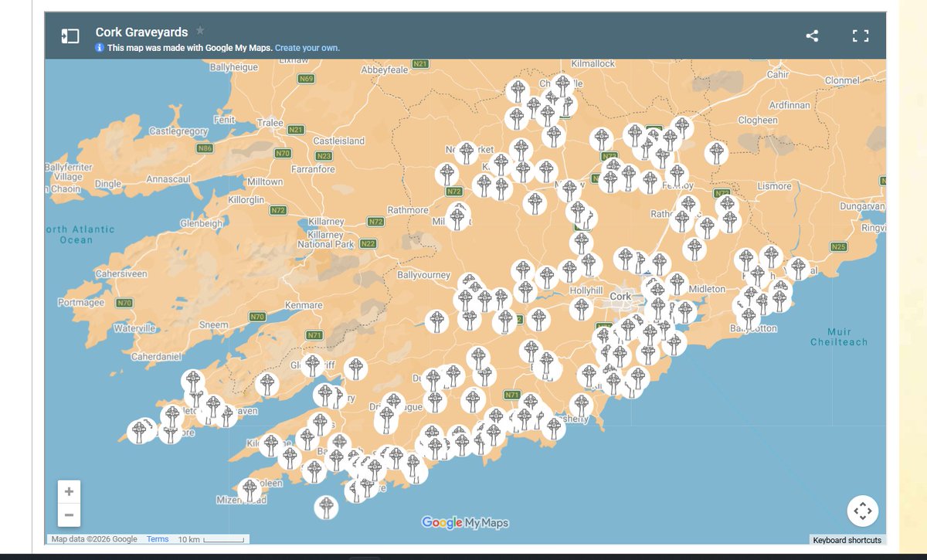
Task: Select the graveyard marker left of Midleton label
Action: pyautogui.click(x=677, y=283)
